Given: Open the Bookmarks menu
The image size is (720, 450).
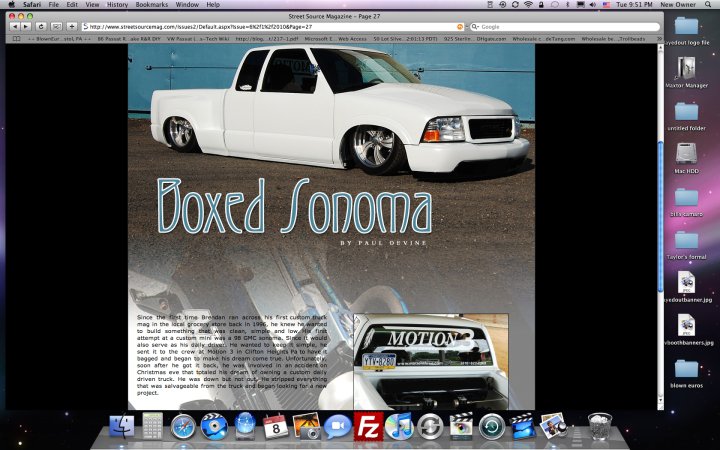Looking at the screenshot, I should pyautogui.click(x=154, y=5).
